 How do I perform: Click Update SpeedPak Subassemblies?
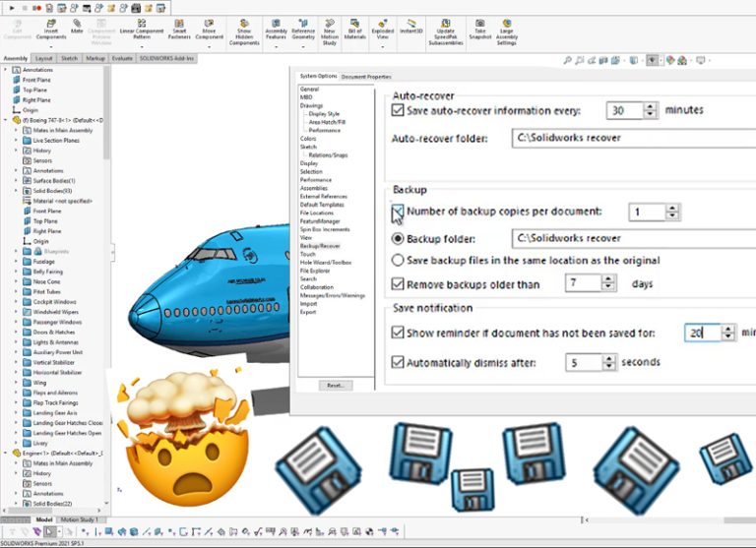click(x=446, y=32)
